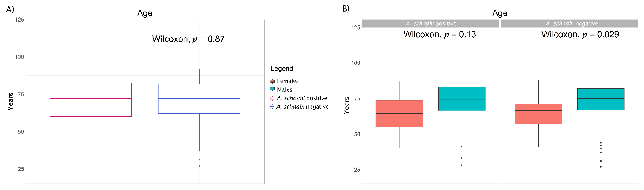Click the 'Wilcoxon, p = 0.87' annotation

tap(188, 39)
